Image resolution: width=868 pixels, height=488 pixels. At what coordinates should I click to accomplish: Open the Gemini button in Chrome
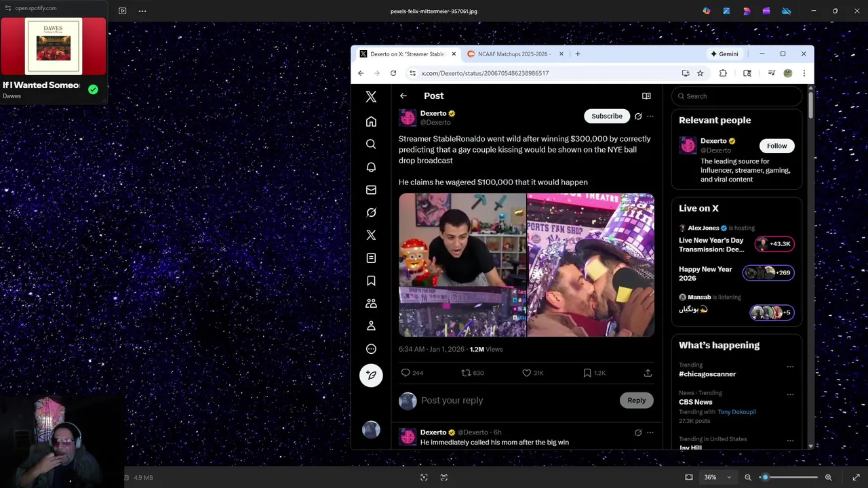point(724,54)
